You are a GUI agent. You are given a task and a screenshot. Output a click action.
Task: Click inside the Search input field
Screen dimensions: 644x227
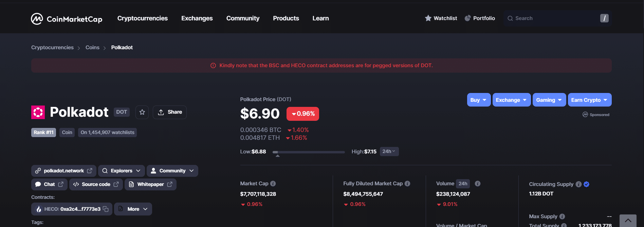click(557, 18)
